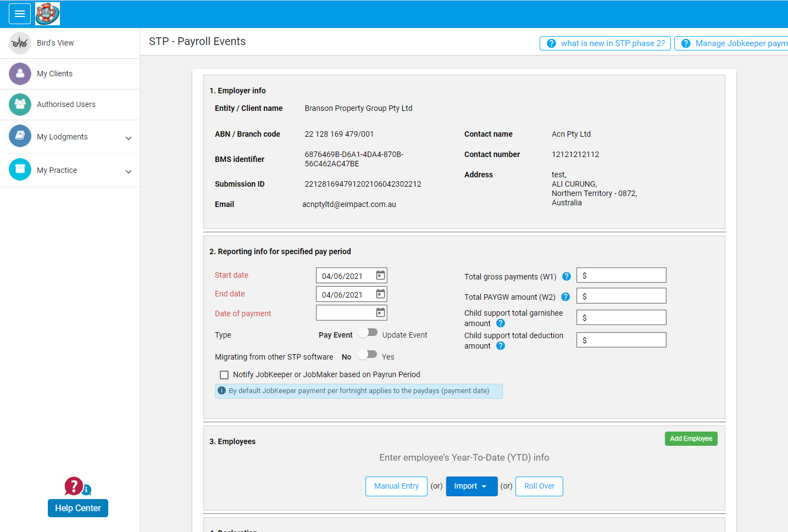Select Authorised Users in the sidebar
The height and width of the screenshot is (532, 788).
click(20, 104)
